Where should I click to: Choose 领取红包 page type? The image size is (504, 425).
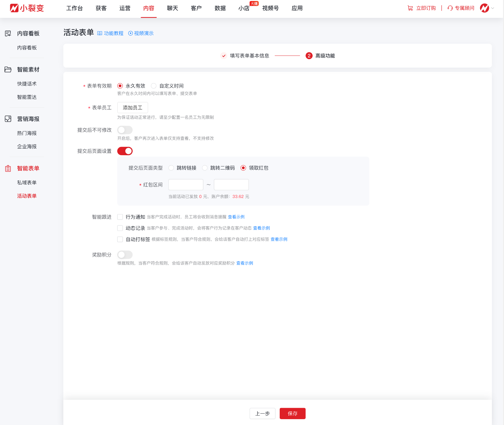pyautogui.click(x=243, y=168)
